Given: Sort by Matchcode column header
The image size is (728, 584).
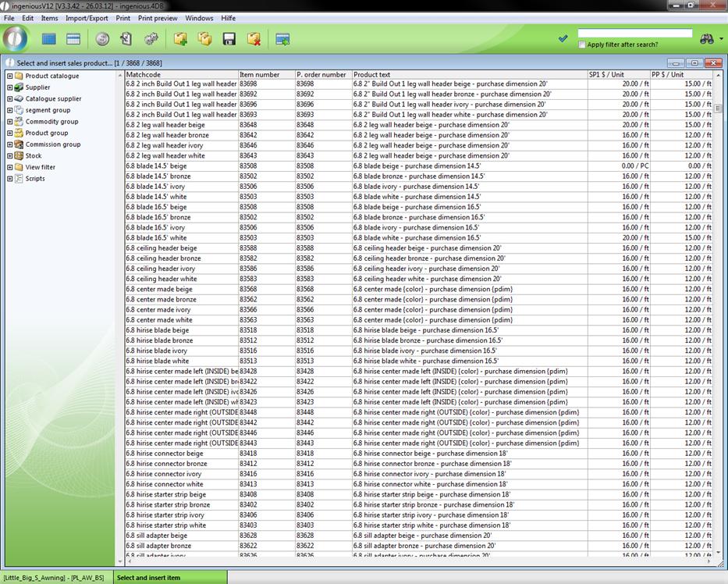Looking at the screenshot, I should click(180, 75).
